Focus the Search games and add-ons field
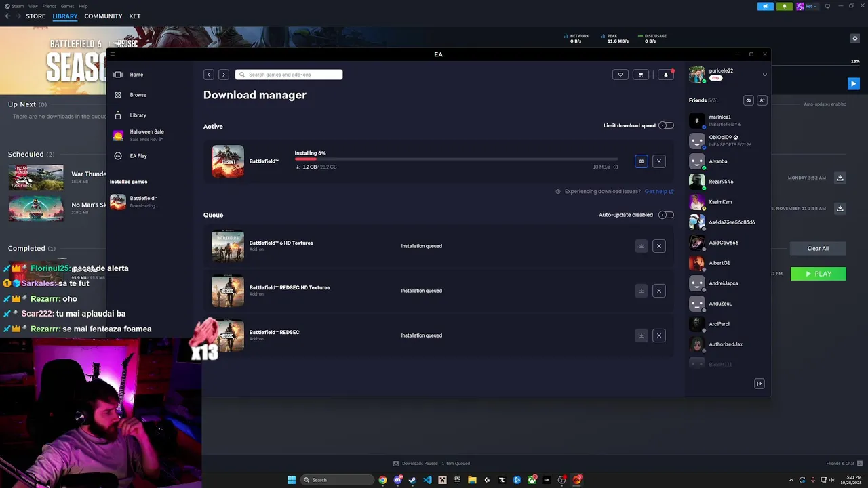This screenshot has width=868, height=488. tap(289, 75)
